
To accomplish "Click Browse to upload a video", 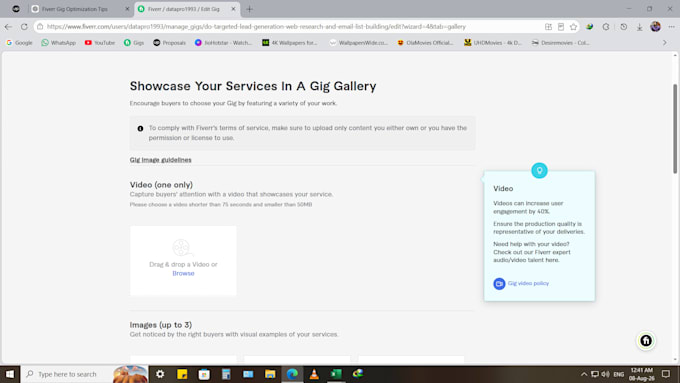I will (x=183, y=273).
